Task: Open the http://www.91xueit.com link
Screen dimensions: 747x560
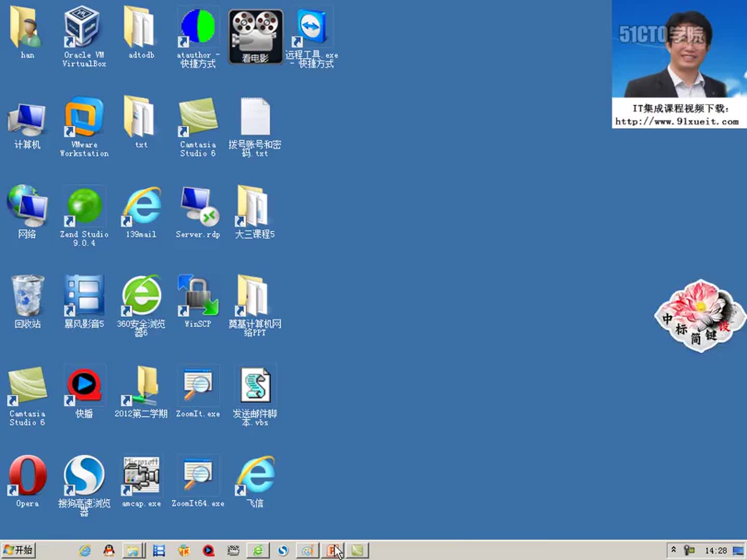Action: [677, 122]
